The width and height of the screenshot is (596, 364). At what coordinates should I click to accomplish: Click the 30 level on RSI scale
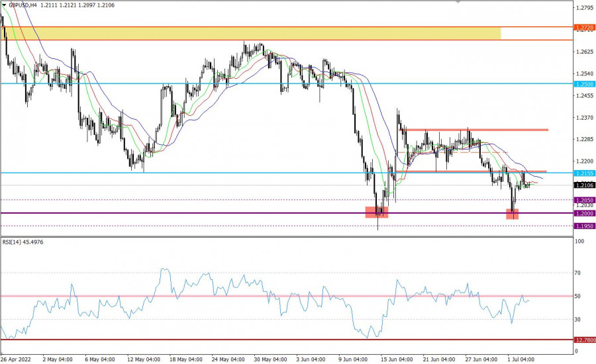pyautogui.click(x=577, y=320)
